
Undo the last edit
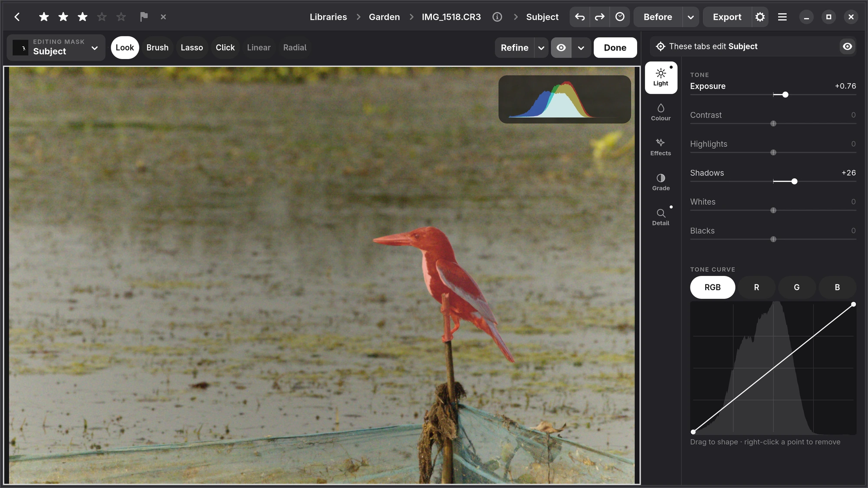[x=579, y=17]
